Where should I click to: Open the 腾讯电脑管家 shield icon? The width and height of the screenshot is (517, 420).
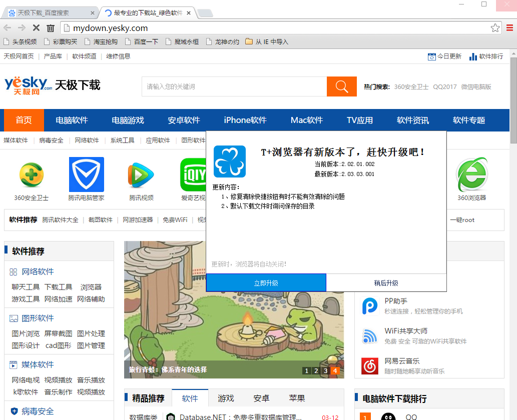tap(87, 174)
